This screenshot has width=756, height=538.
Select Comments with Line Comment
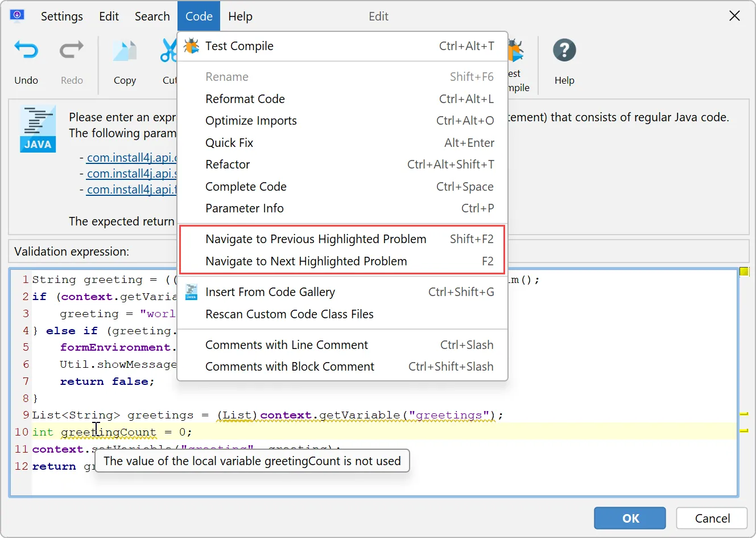342,345
